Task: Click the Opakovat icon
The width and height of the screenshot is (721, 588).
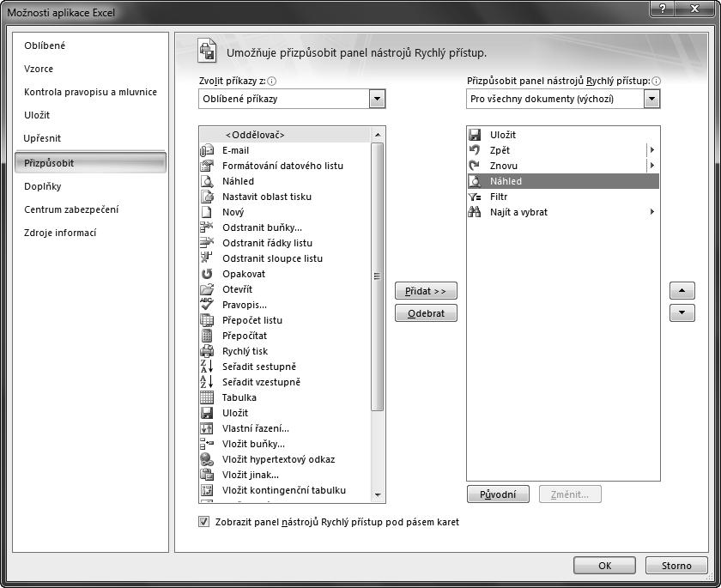Action: click(x=207, y=274)
